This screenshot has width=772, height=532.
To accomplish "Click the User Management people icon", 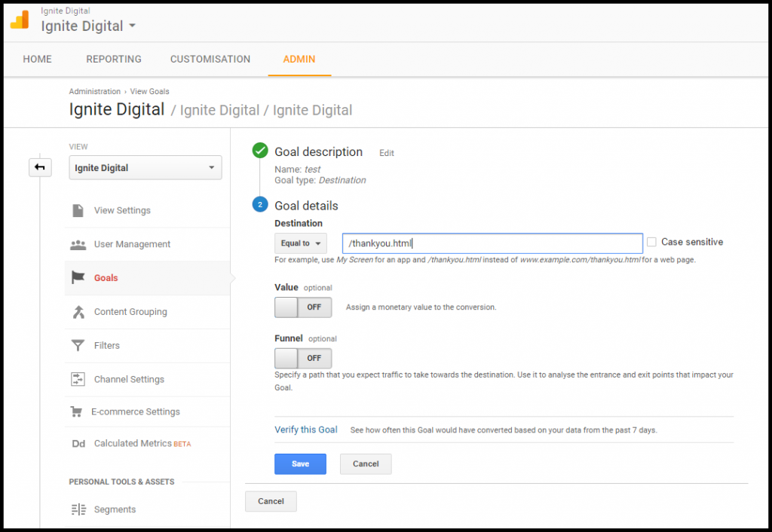I will click(x=78, y=244).
